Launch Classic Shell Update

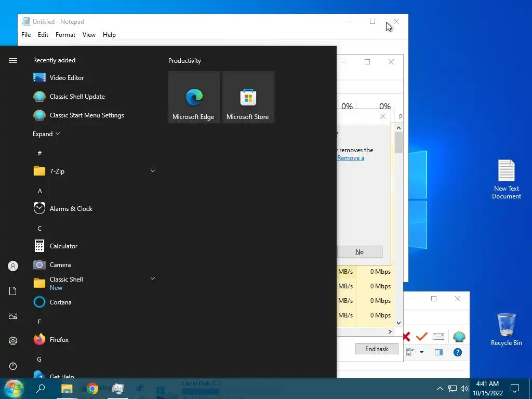[69, 96]
